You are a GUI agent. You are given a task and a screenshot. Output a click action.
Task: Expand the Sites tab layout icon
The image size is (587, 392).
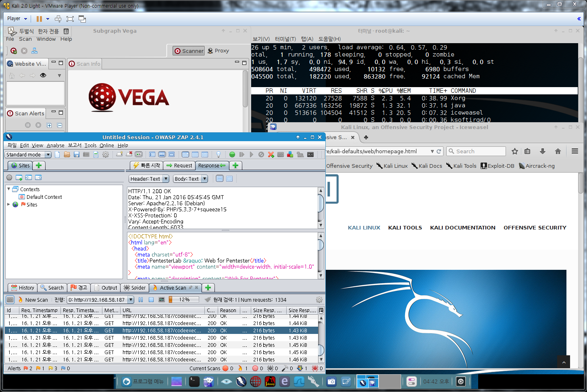pyautogui.click(x=152, y=154)
